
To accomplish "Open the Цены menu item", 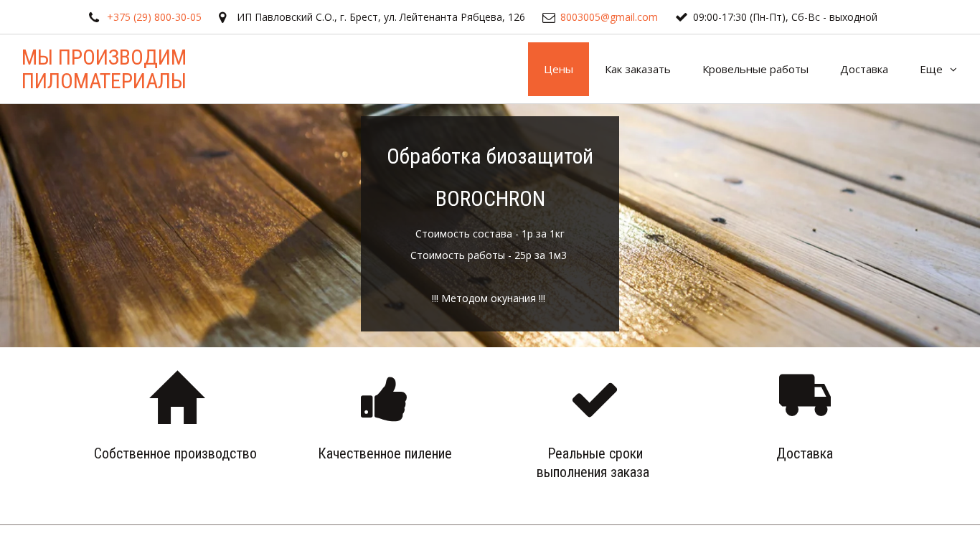I will click(x=558, y=70).
